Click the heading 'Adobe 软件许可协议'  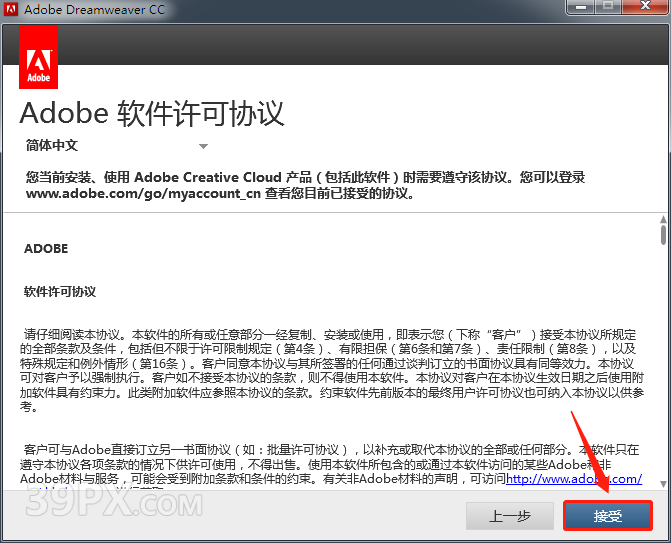[152, 114]
